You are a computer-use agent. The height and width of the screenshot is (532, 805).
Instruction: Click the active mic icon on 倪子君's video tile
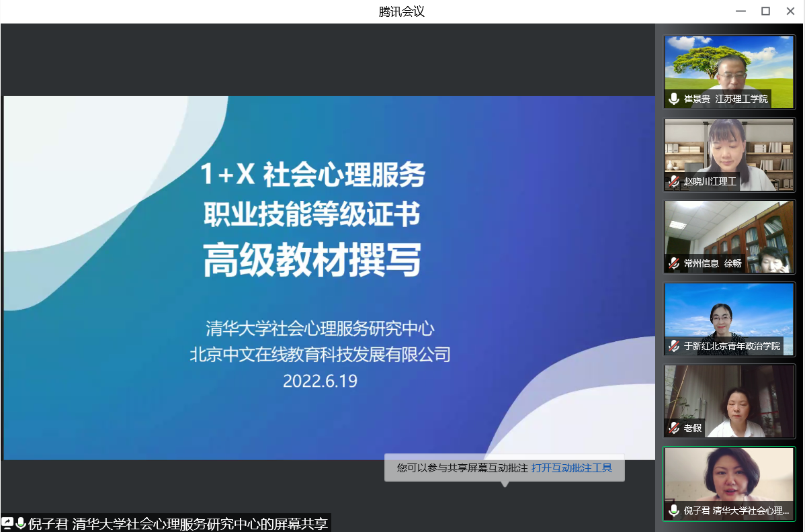tap(673, 511)
